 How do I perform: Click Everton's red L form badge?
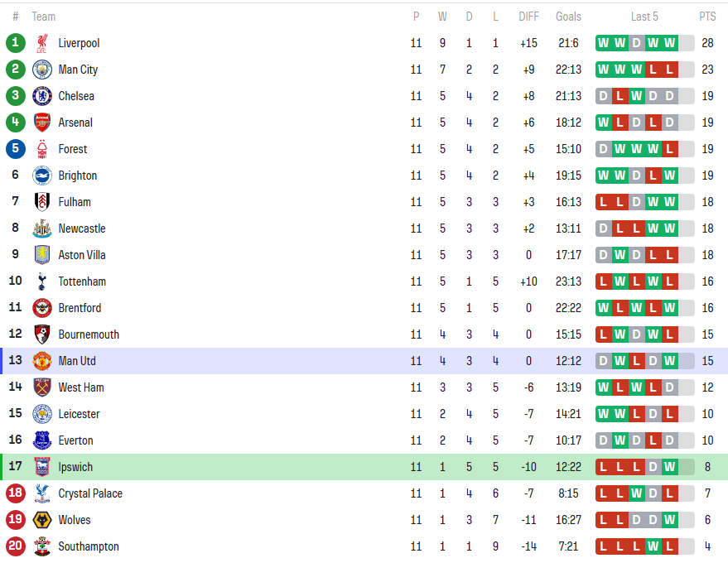click(653, 440)
